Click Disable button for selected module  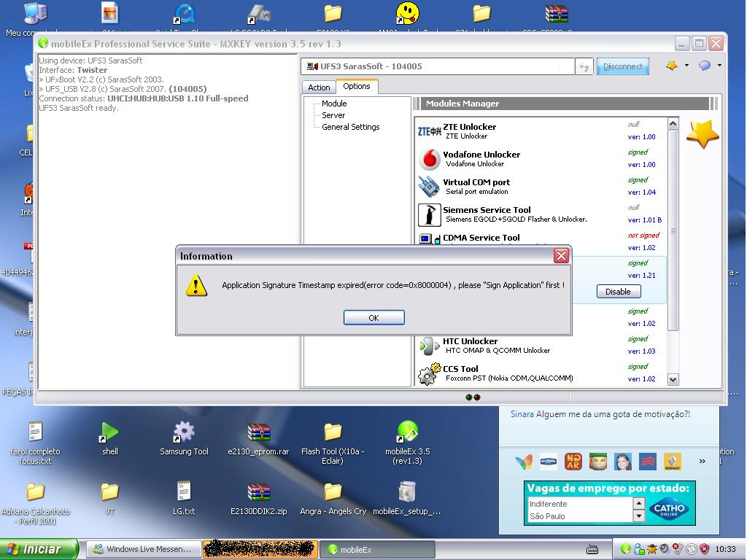coord(619,292)
